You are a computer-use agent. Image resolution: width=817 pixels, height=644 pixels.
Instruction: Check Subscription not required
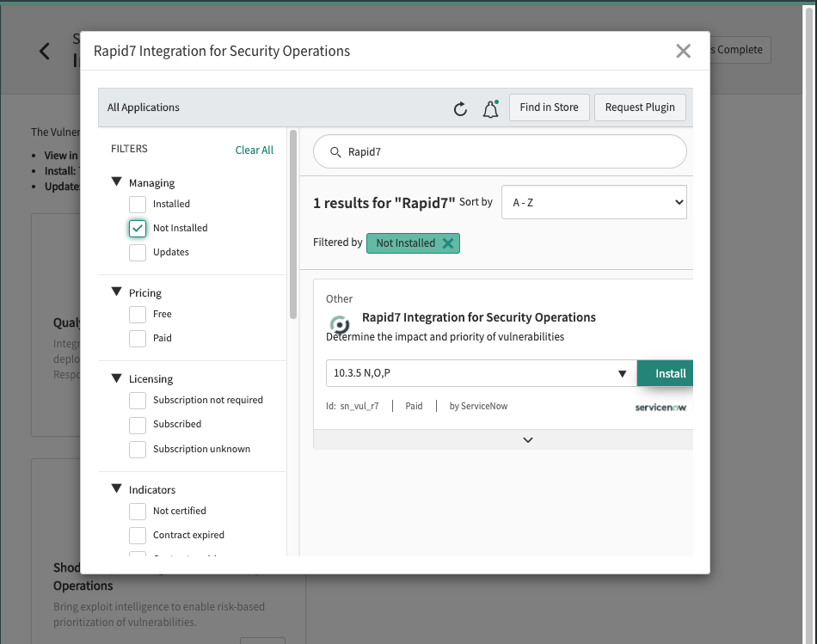[138, 400]
